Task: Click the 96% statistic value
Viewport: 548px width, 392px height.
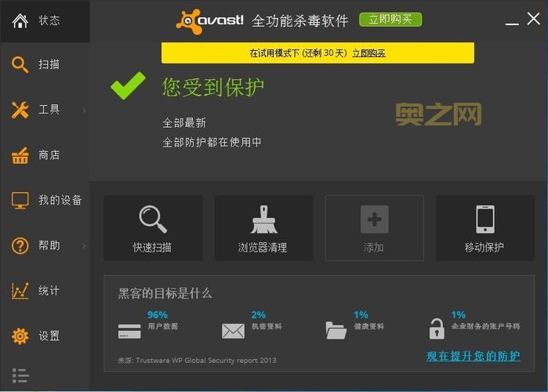Action: [158, 315]
